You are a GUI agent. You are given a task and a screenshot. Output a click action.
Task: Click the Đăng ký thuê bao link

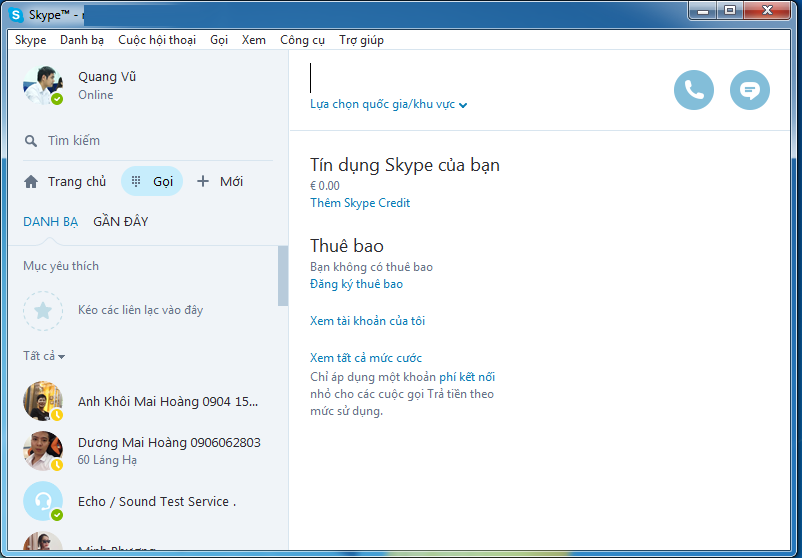[356, 284]
